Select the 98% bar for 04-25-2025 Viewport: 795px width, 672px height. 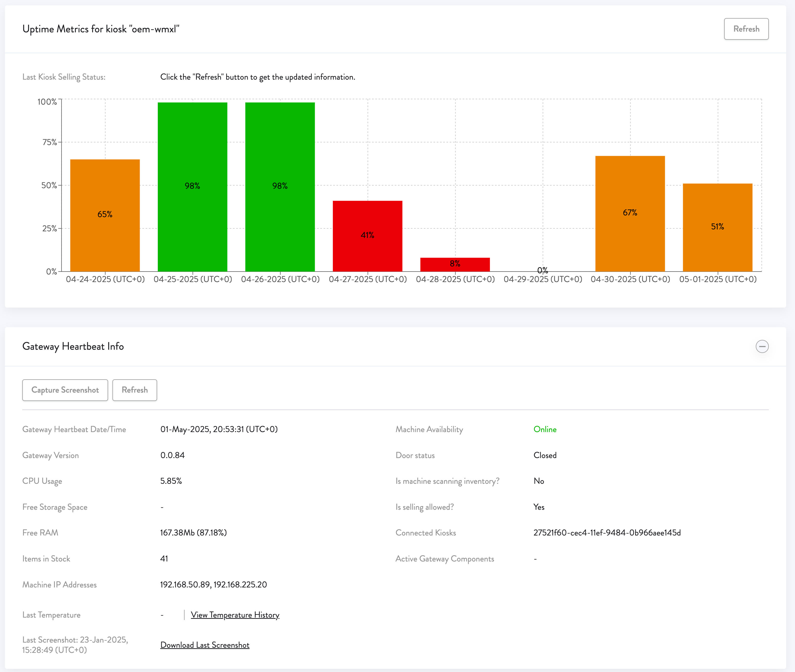click(x=192, y=187)
